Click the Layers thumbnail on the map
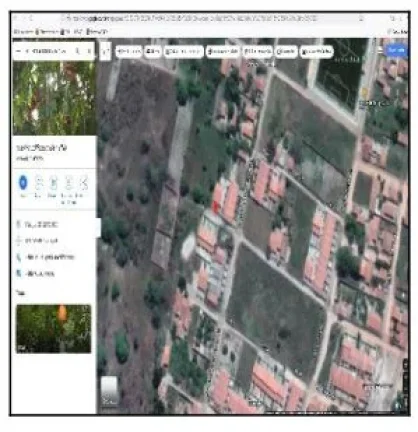Screen dimensions: 418x432 [109, 391]
